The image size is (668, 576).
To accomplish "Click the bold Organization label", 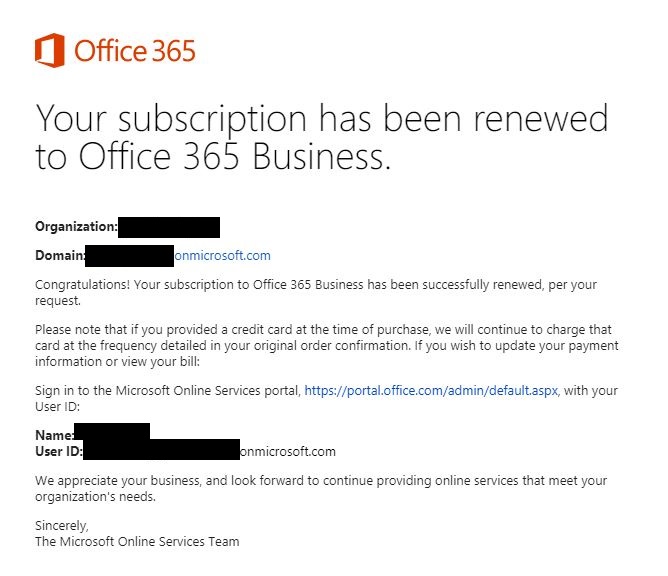I will [76, 227].
